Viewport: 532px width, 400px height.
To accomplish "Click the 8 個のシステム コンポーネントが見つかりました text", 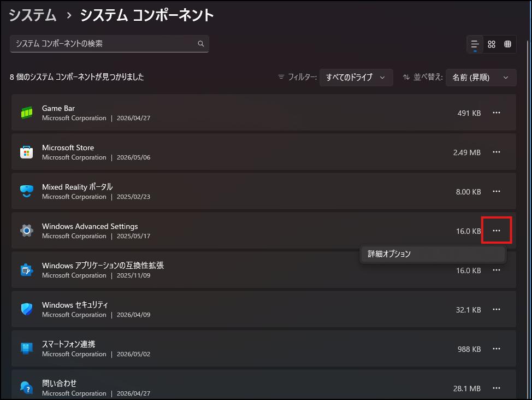I will click(x=76, y=77).
